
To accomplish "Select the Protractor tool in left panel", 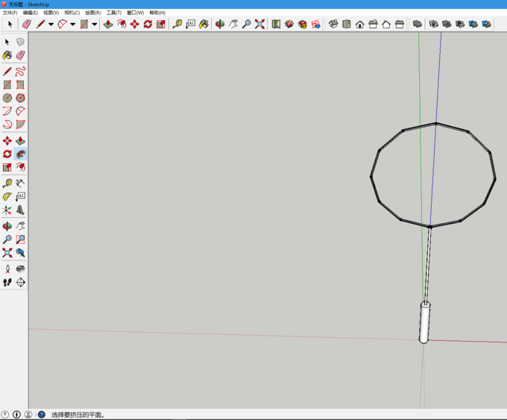I will tap(7, 196).
